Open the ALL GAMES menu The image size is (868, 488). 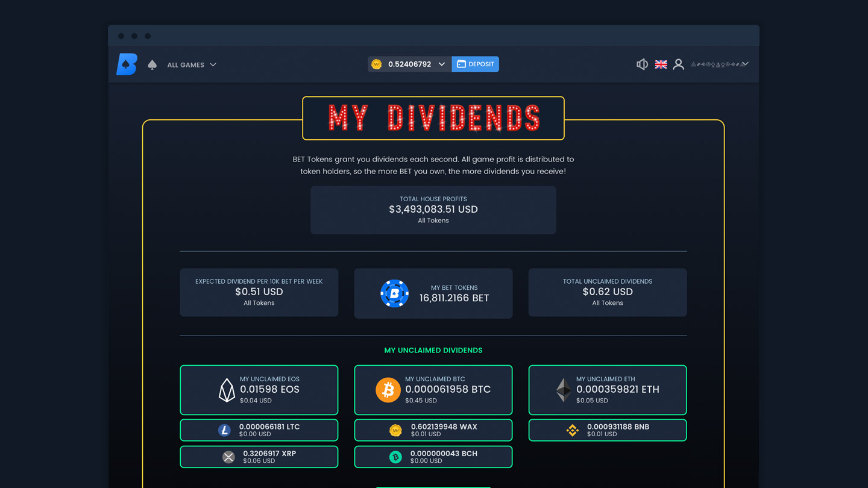pyautogui.click(x=192, y=64)
